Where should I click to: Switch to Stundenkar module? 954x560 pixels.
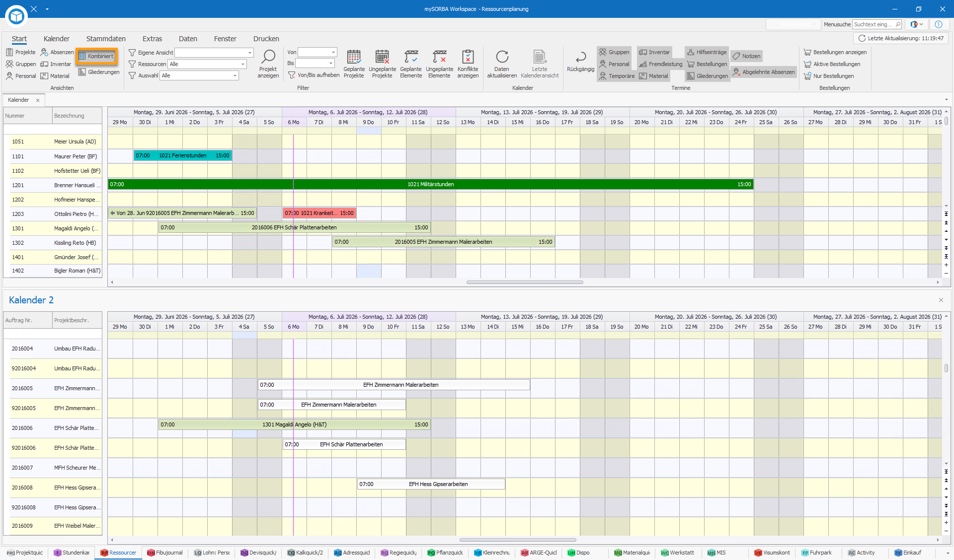point(72,553)
